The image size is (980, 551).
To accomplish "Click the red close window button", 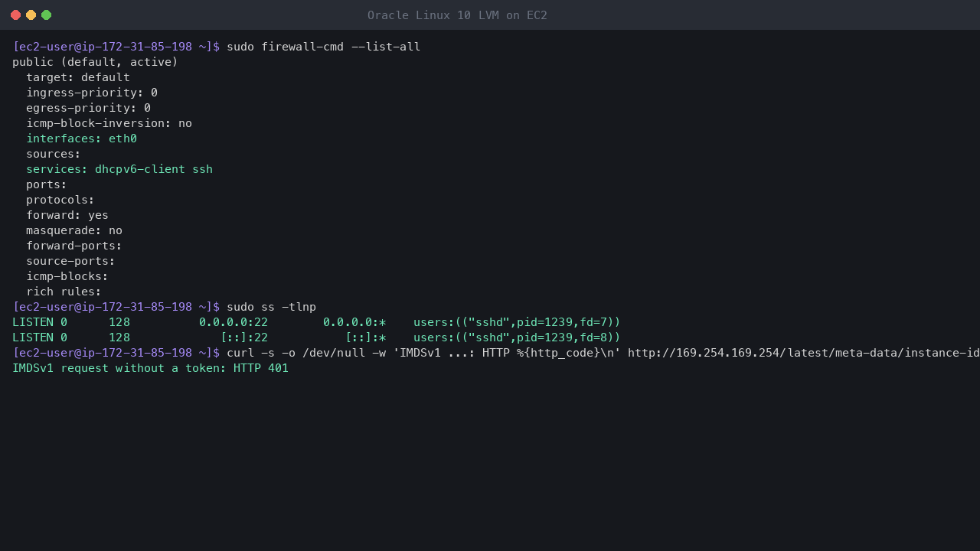I will 15,15.
